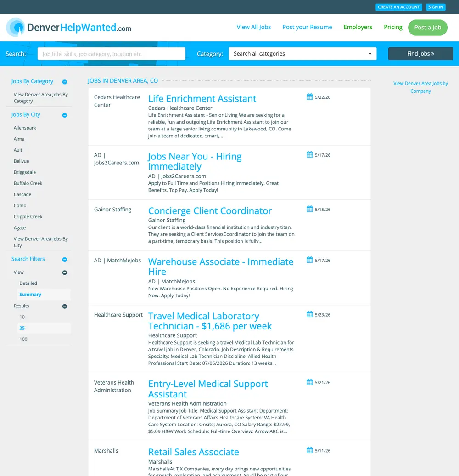Screen dimensions: 459x476
Task: Click 'AD | MatchMeJobs' under Warehouse Associate title
Action: tap(172, 281)
